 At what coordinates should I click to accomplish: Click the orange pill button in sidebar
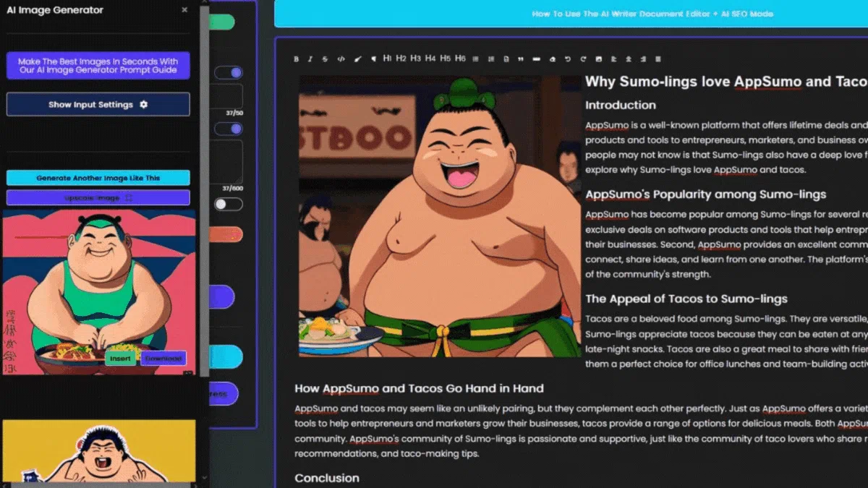(226, 234)
